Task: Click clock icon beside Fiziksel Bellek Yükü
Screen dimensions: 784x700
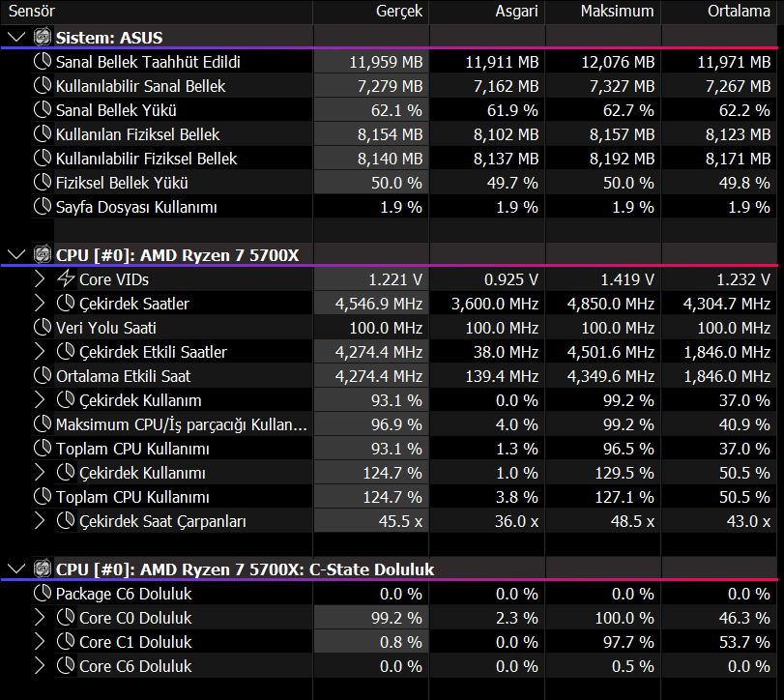Action: 43,182
